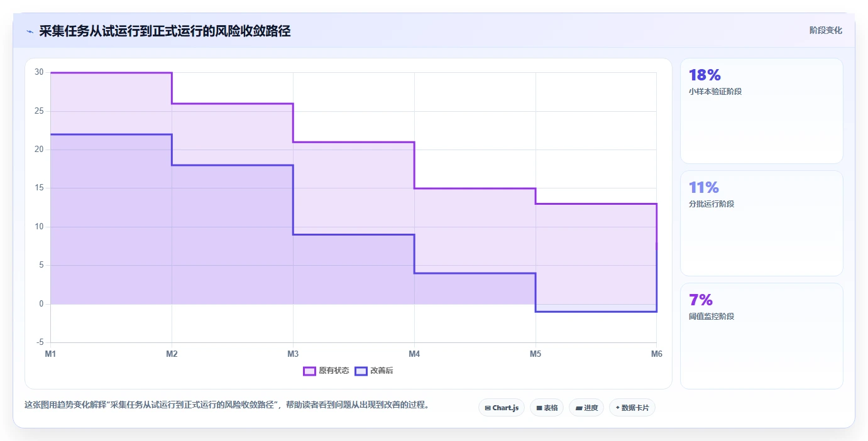
Task: Click the M1 x-axis label
Action: click(x=50, y=354)
